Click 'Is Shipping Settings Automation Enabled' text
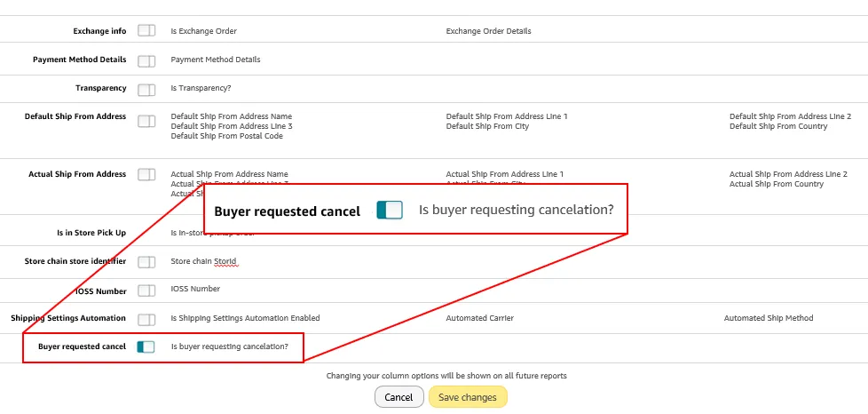This screenshot has height=414, width=868. click(x=245, y=318)
